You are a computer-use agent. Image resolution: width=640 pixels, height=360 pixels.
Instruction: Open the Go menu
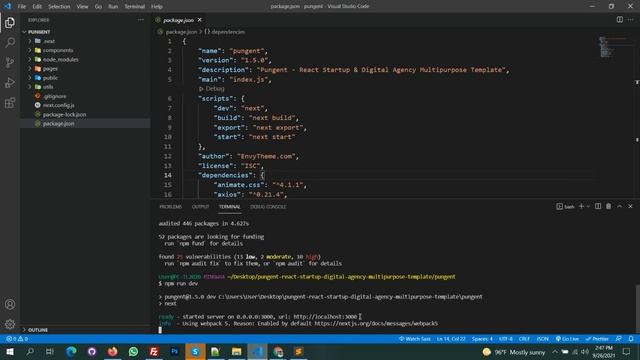coord(98,7)
